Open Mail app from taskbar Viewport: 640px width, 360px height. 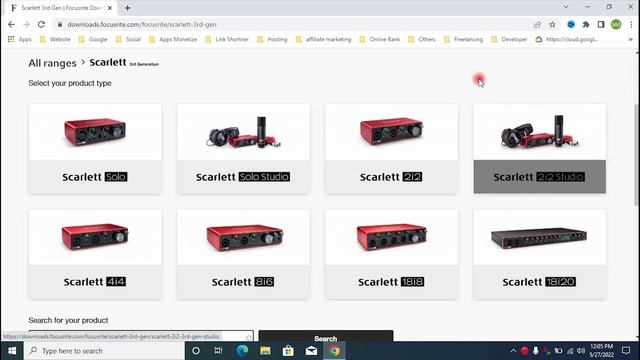[311, 351]
